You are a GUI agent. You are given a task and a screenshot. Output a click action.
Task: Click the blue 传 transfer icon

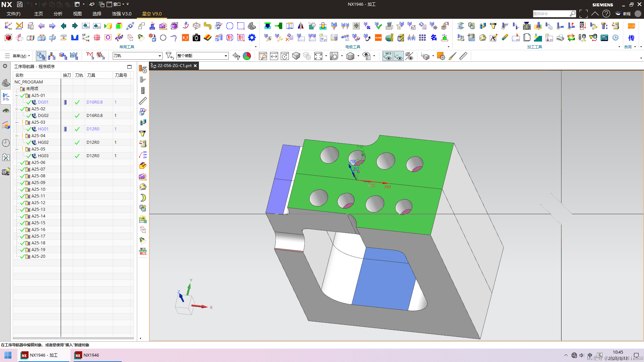pos(631,38)
